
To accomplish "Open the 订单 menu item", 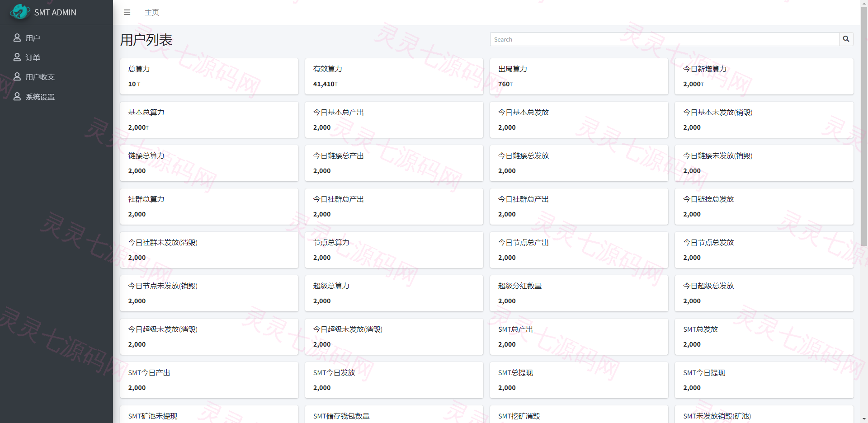I will (57, 57).
